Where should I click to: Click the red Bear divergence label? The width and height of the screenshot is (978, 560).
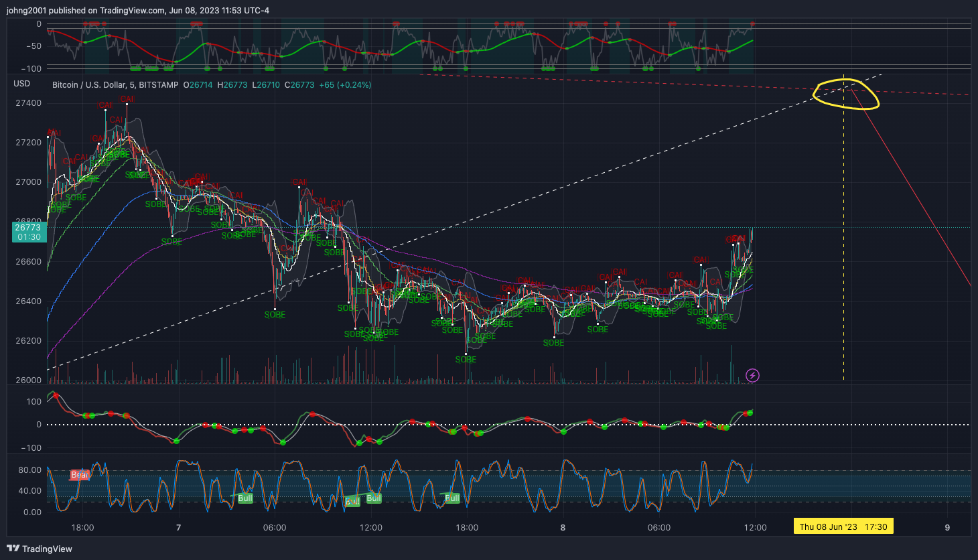click(80, 475)
